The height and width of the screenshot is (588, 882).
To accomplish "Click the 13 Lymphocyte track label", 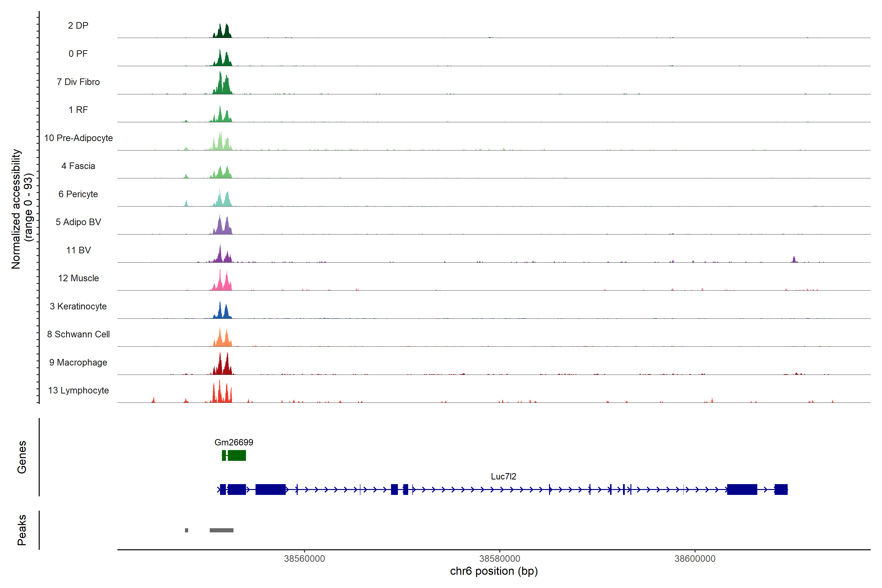I will pos(78,390).
